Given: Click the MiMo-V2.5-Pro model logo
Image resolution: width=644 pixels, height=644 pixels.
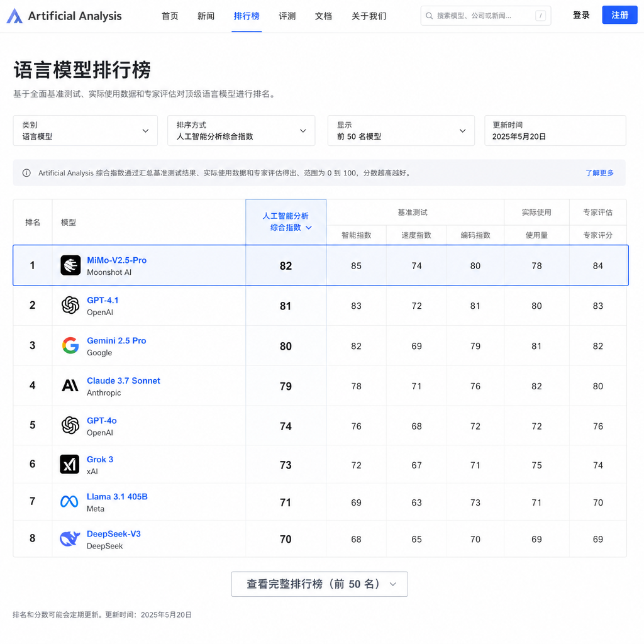Looking at the screenshot, I should point(70,265).
